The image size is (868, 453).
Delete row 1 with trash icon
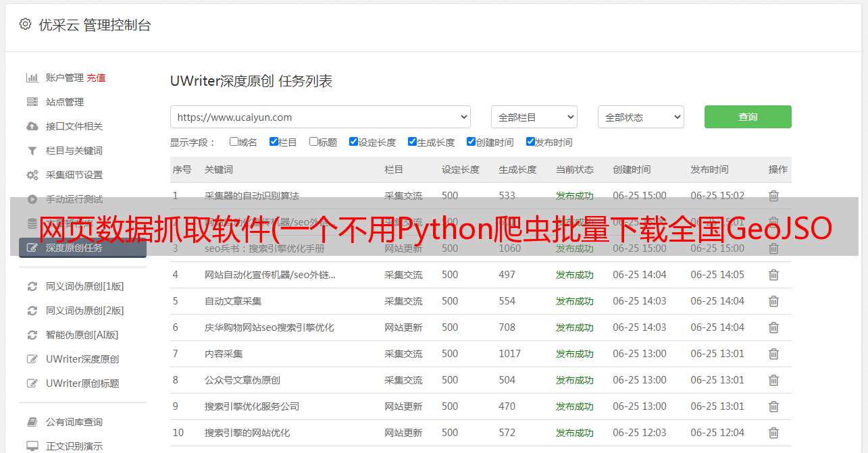tap(773, 196)
